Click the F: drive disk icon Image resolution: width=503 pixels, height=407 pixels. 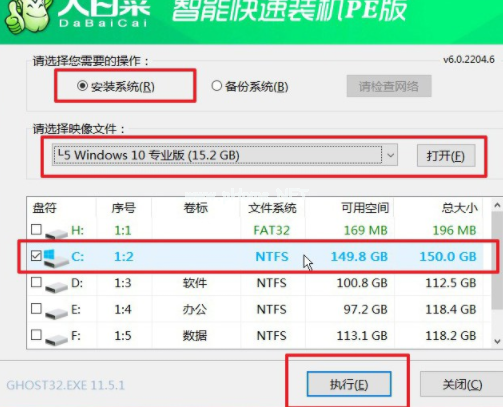coord(56,339)
